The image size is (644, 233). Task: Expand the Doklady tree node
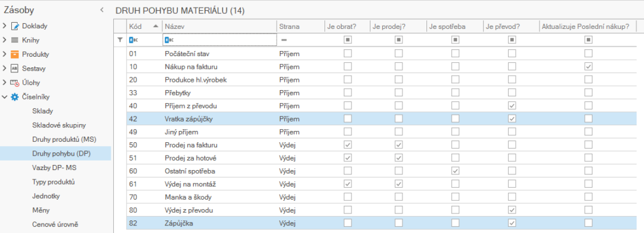[4, 26]
